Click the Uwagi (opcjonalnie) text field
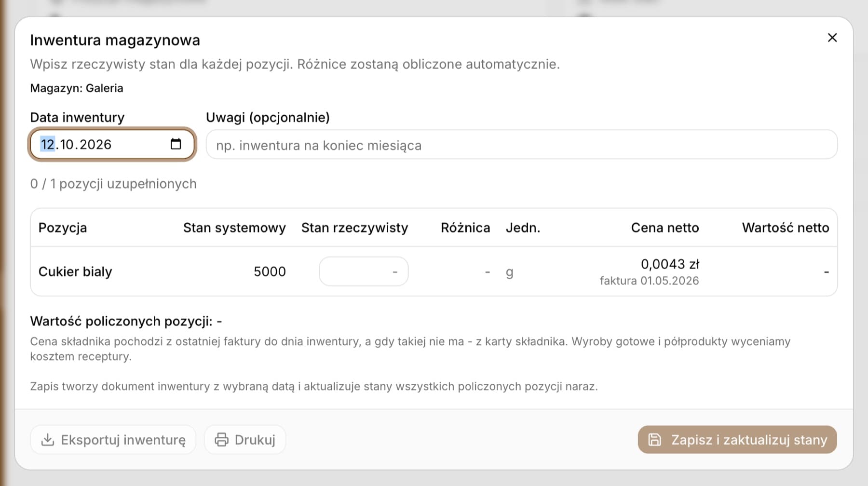 [x=521, y=145]
